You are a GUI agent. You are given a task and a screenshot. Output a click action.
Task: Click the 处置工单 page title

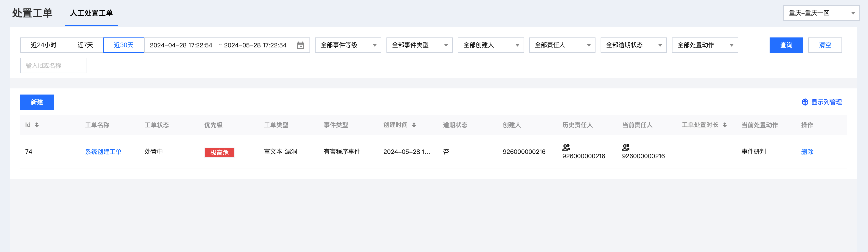[x=32, y=13]
